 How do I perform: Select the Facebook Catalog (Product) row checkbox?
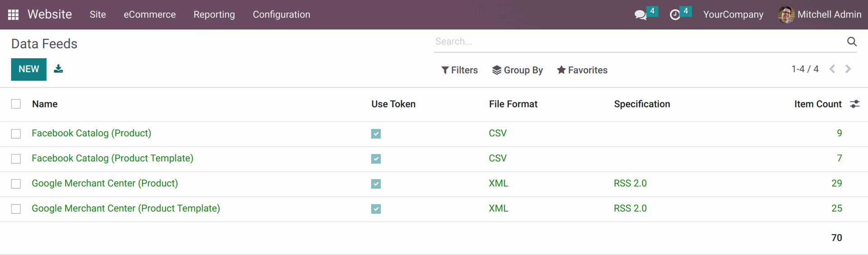click(x=16, y=134)
